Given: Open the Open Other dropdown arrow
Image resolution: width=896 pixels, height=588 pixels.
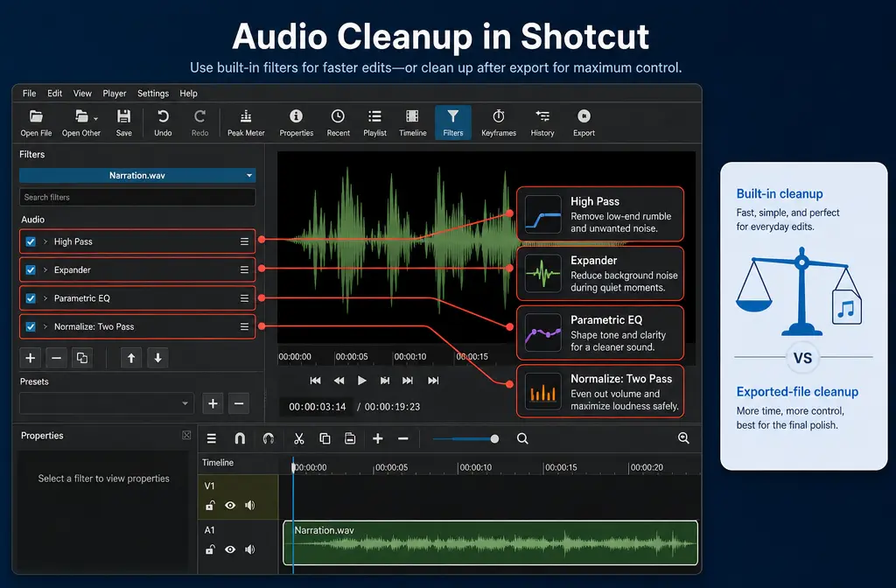Looking at the screenshot, I should click(95, 119).
